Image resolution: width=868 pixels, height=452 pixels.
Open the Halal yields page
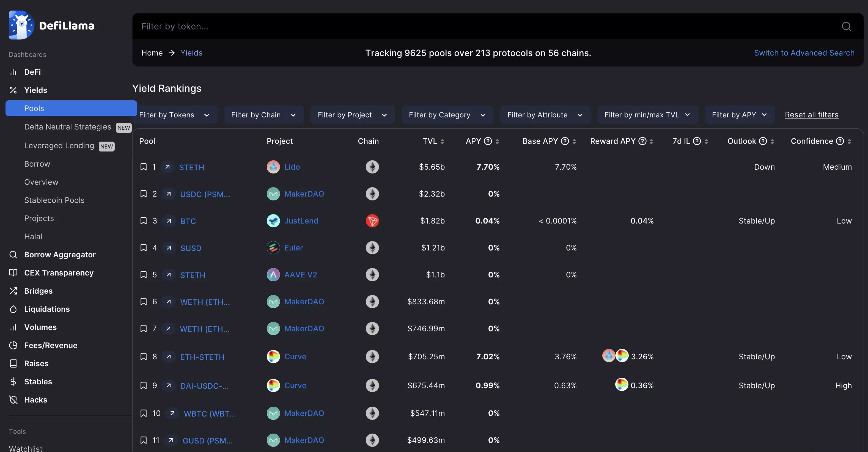33,237
